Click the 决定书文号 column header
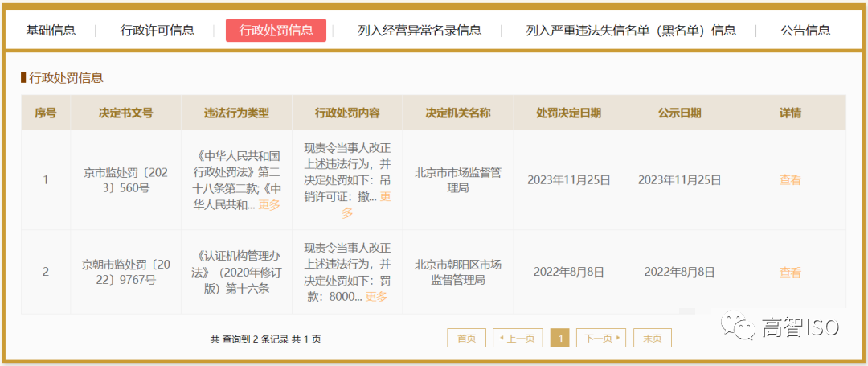 (125, 113)
